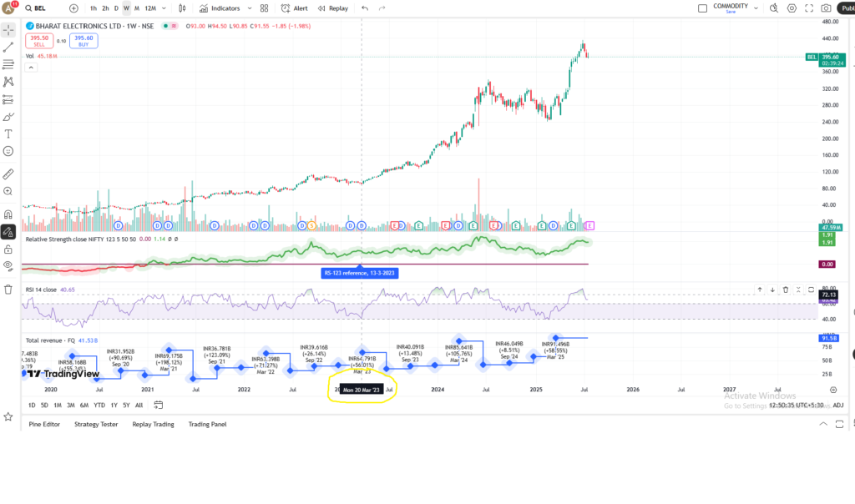Select the 1h timeframe

click(x=94, y=8)
